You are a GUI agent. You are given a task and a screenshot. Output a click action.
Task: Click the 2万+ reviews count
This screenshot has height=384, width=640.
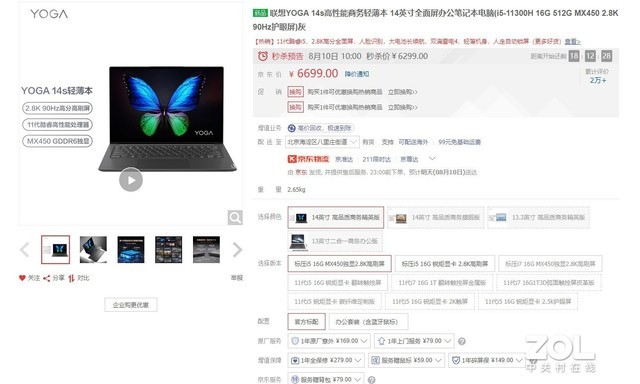pos(598,80)
